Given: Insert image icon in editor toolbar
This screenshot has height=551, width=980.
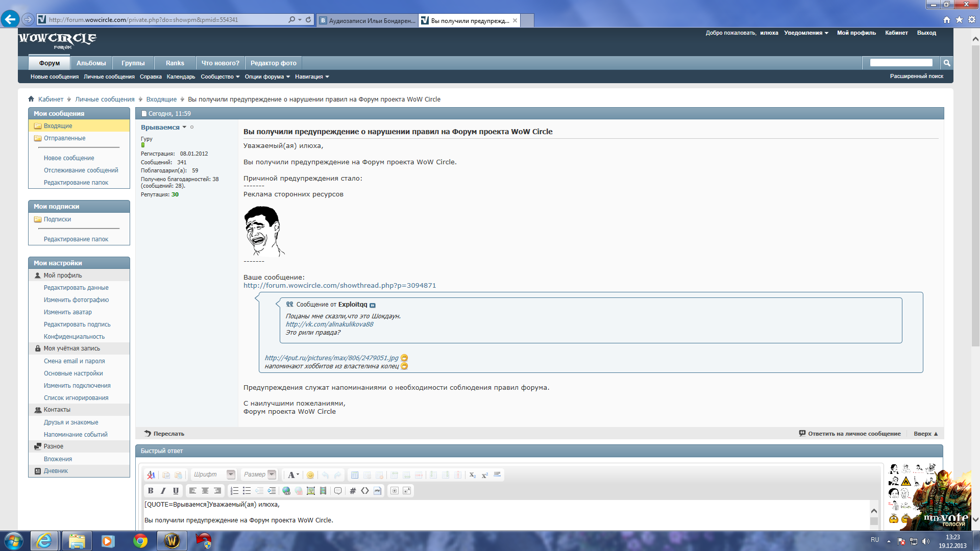Looking at the screenshot, I should (x=311, y=491).
